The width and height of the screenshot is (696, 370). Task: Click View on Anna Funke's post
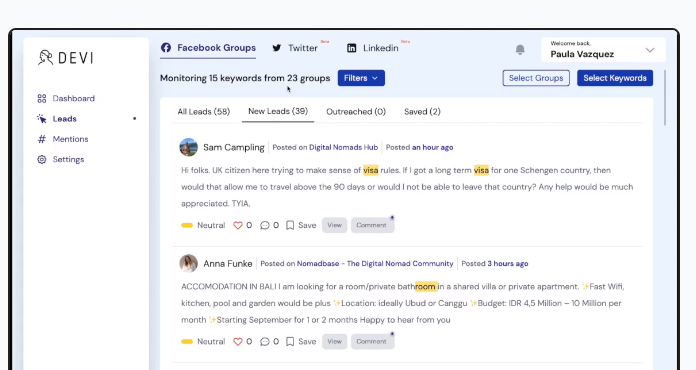(x=335, y=342)
